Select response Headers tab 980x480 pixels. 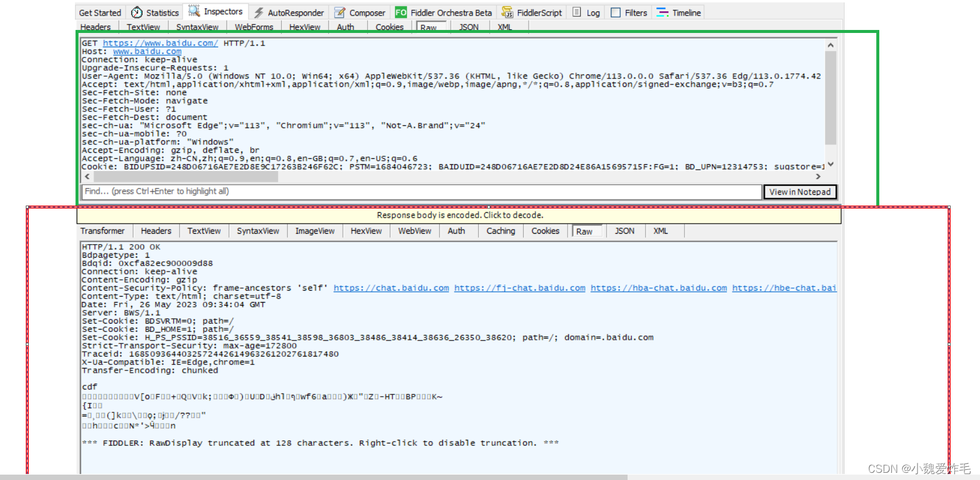tap(156, 231)
